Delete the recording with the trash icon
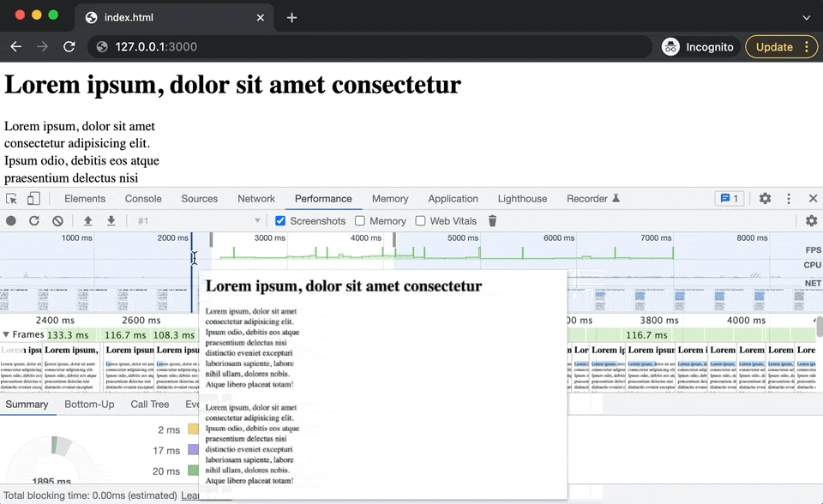This screenshot has width=823, height=504. (492, 221)
